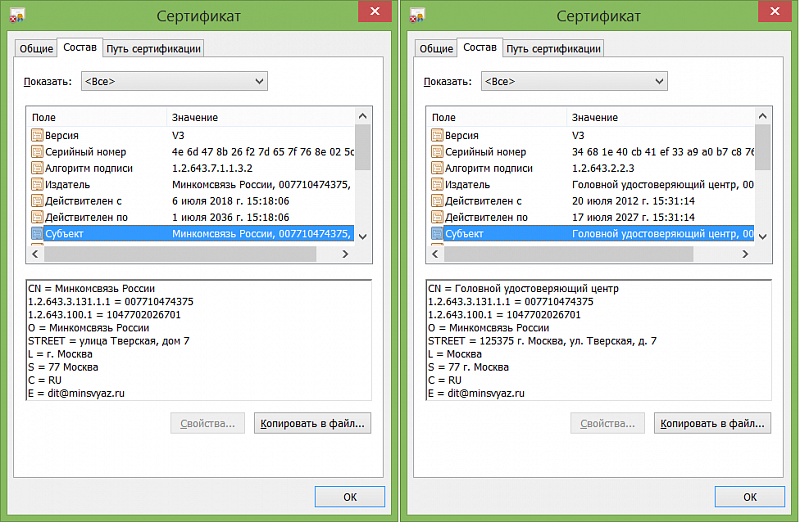This screenshot has height=522, width=800.
Task: Click Действителен по icon in left certificate window
Action: point(37,217)
